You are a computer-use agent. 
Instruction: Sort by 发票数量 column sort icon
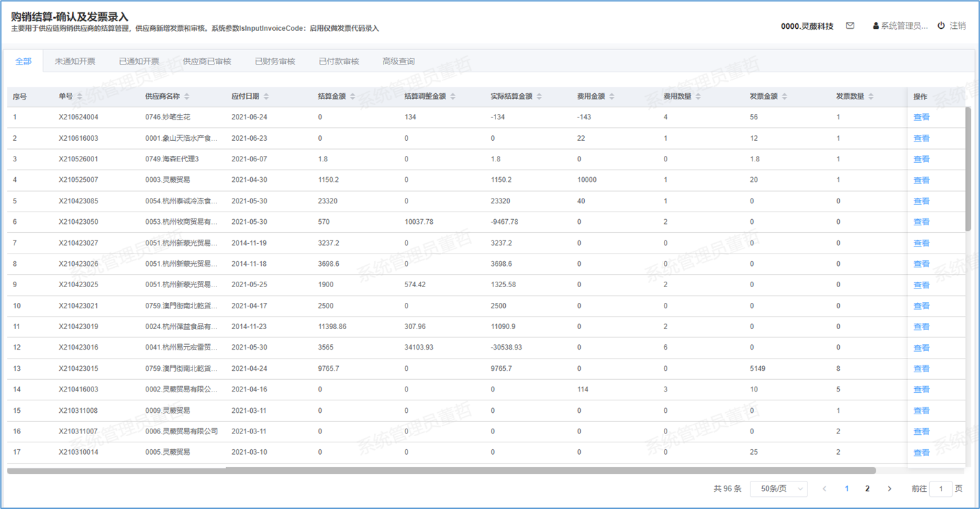click(x=871, y=97)
